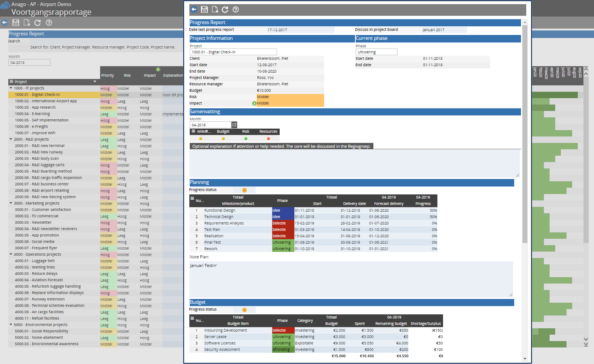Viewport: 594px width, 364px height.
Task: Collapse the 1000 - IT projects group
Action: [11, 88]
